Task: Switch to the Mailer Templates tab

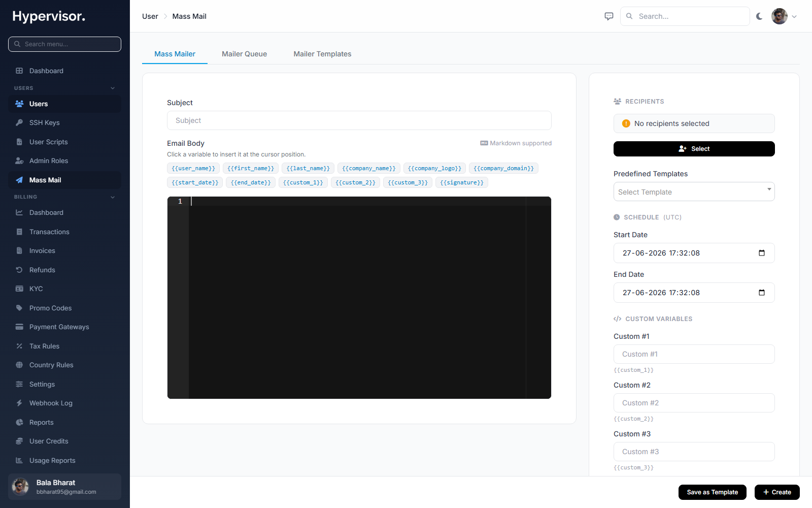Action: (x=322, y=54)
